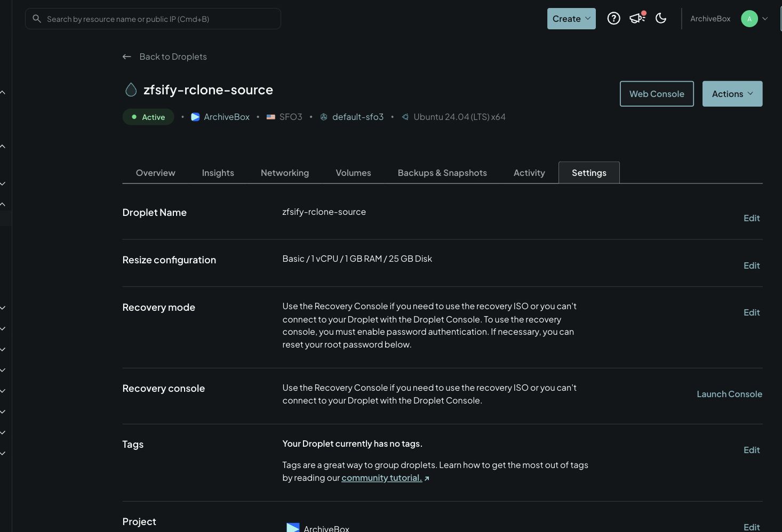The height and width of the screenshot is (532, 782).
Task: Open the community tutorial link
Action: [381, 478]
